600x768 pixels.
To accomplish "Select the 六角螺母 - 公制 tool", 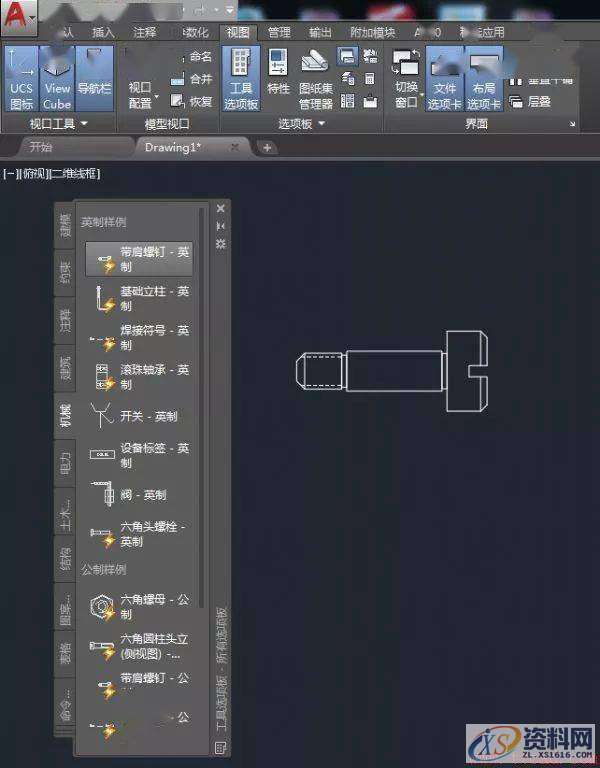I will point(139,606).
